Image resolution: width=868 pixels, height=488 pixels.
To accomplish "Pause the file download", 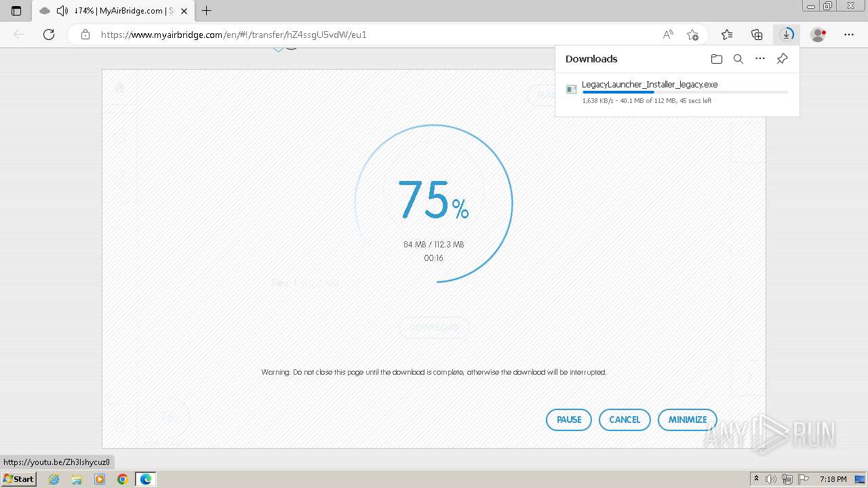I will tap(569, 420).
